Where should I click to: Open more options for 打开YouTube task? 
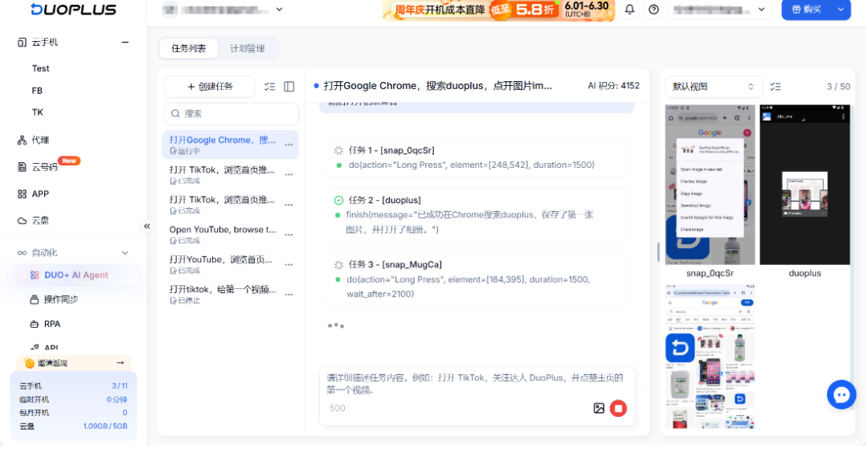(x=289, y=264)
